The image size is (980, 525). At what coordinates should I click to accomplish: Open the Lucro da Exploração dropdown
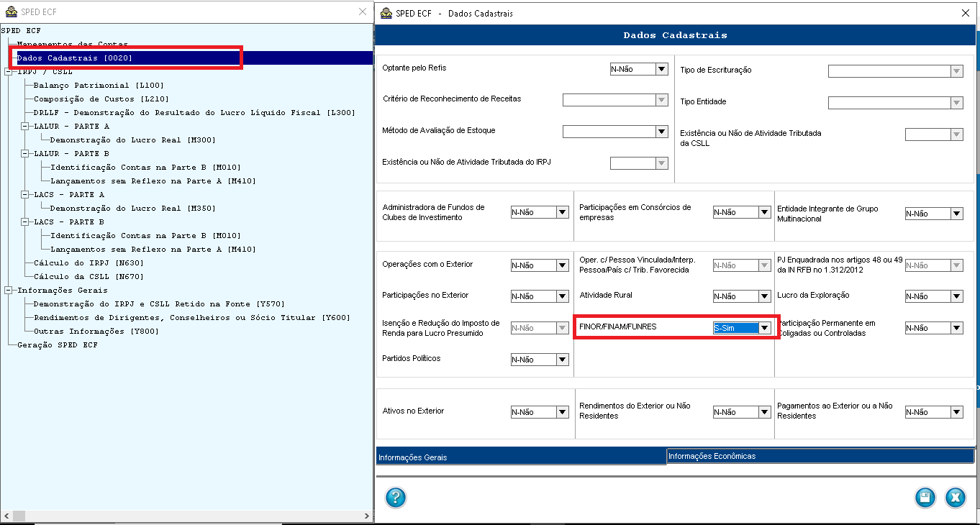(x=956, y=296)
